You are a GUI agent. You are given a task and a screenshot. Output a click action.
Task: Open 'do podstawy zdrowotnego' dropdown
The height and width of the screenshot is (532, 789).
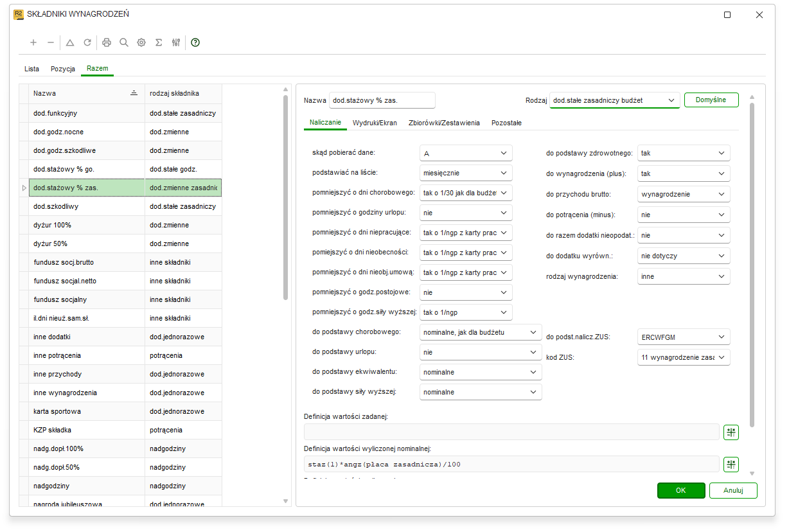click(x=684, y=154)
